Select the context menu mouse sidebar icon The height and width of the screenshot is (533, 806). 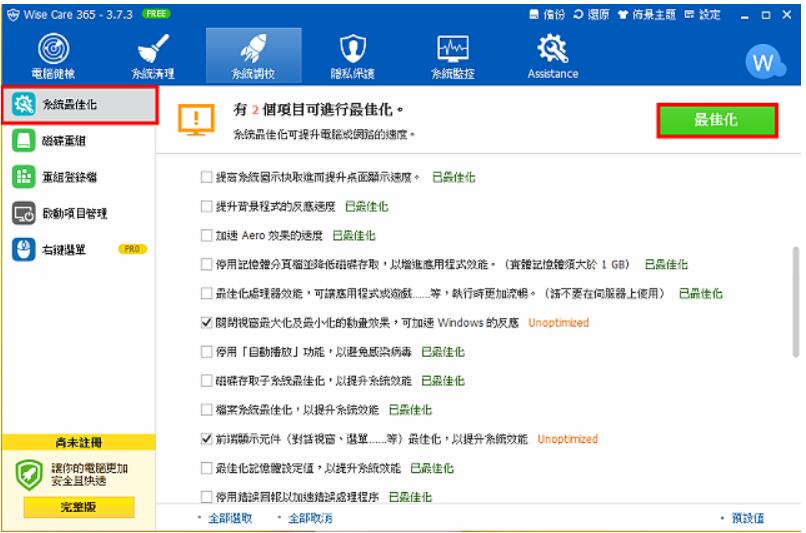pyautogui.click(x=23, y=250)
